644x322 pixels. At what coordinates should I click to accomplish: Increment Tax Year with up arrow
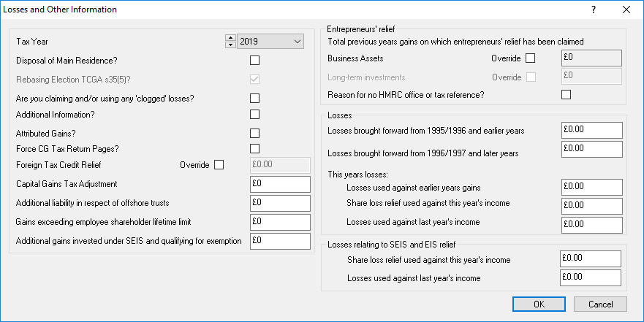coord(230,38)
